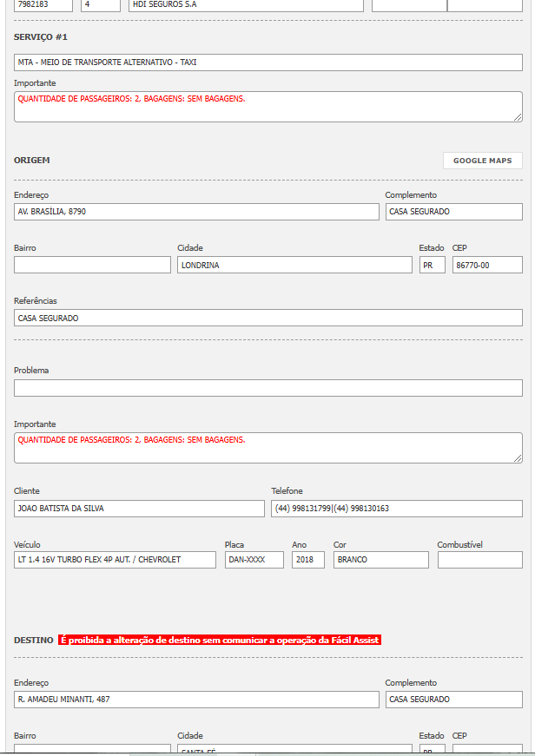The width and height of the screenshot is (535, 756).
Task: Click the empty Combustível field
Action: [x=479, y=560]
